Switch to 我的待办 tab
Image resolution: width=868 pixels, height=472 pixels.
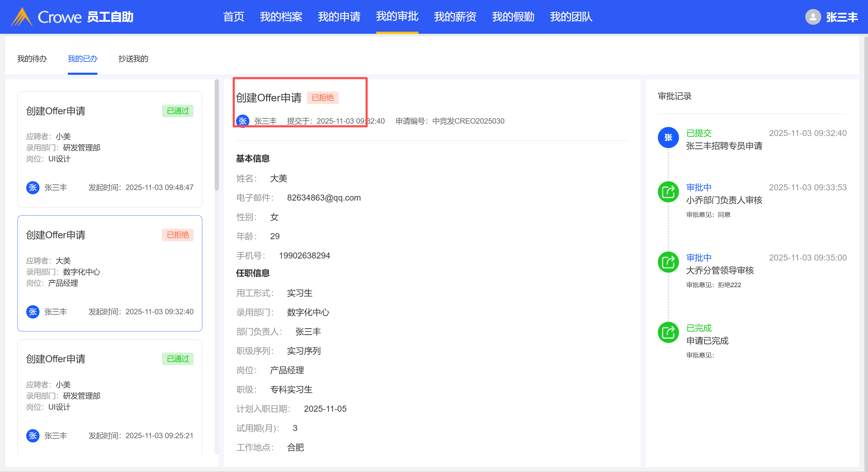[32, 59]
